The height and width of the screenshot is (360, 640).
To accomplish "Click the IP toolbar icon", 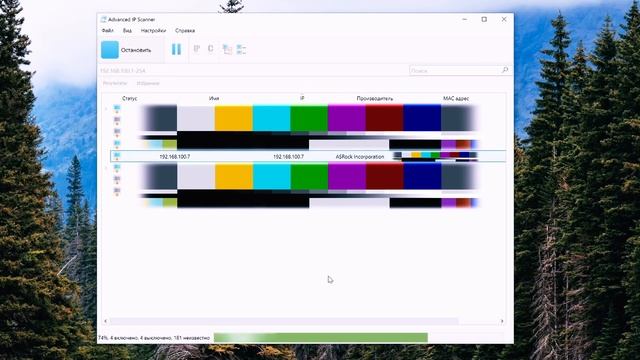I will tap(197, 49).
